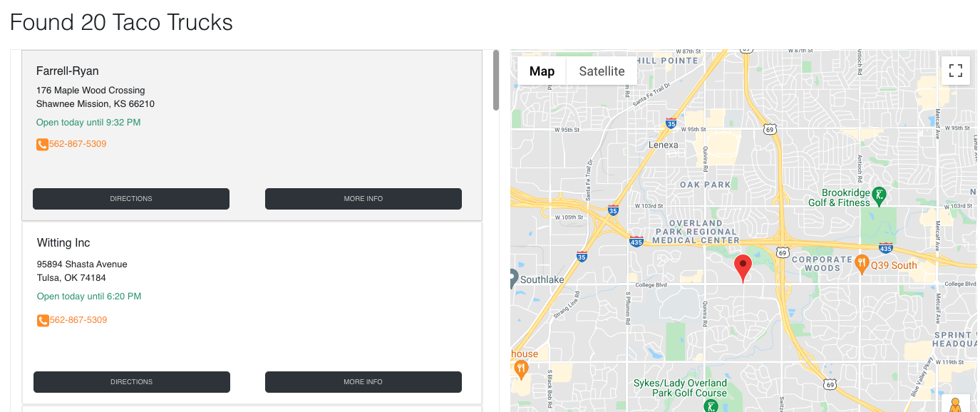Click the Southlake map marker
The image size is (980, 412).
pos(513,278)
